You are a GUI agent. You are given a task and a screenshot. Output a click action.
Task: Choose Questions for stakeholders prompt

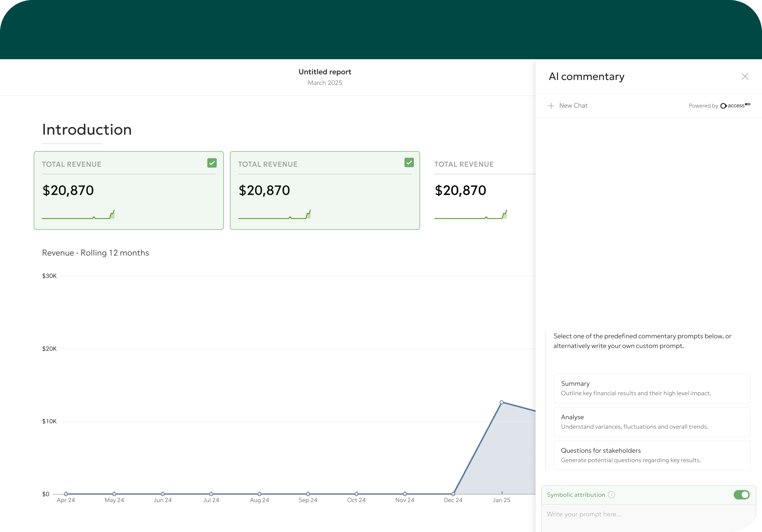(x=651, y=455)
